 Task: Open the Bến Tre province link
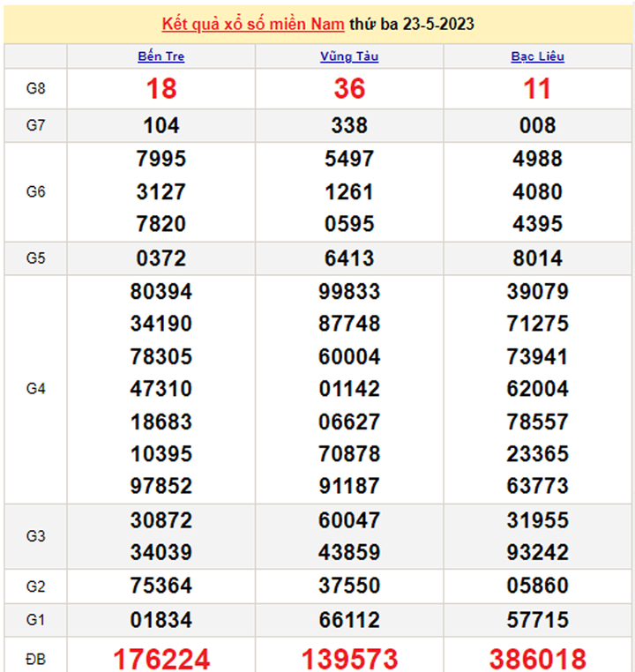[x=161, y=56]
